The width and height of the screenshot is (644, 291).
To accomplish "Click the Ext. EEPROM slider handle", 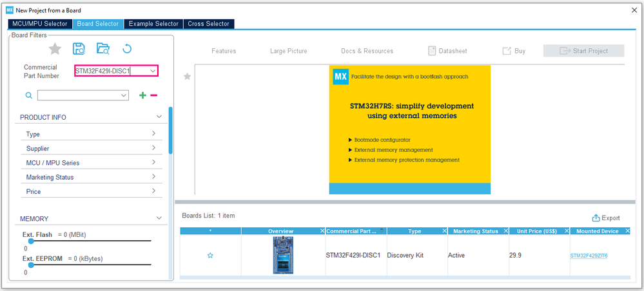I will point(31,265).
